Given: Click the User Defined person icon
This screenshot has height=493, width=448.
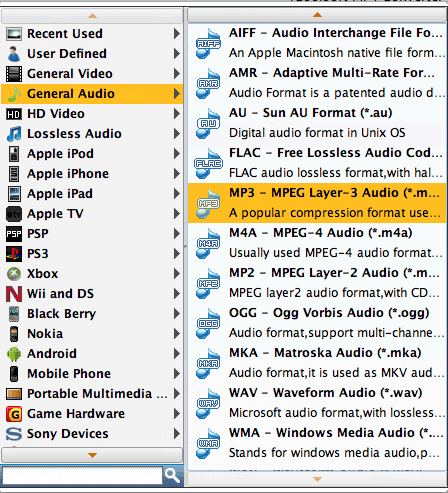Looking at the screenshot, I should coord(14,54).
